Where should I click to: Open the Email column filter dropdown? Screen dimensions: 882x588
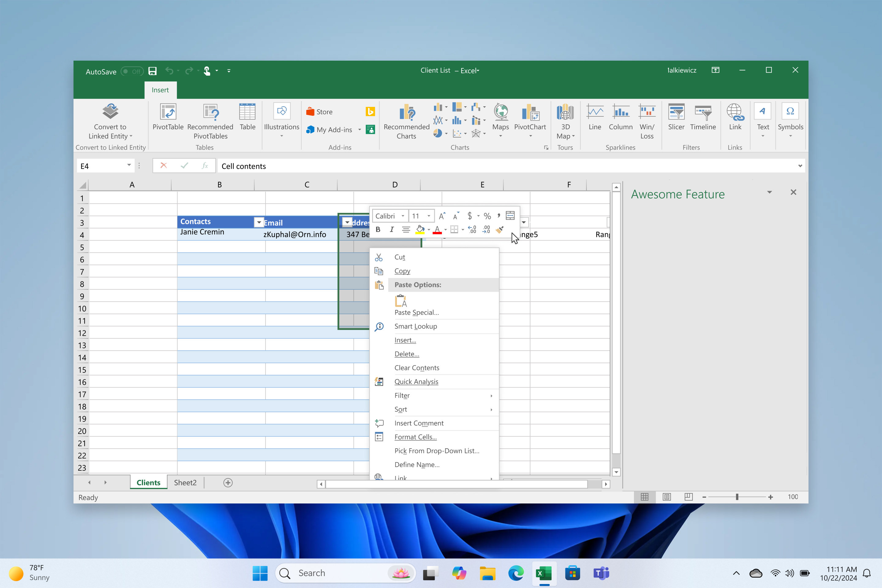coord(259,222)
